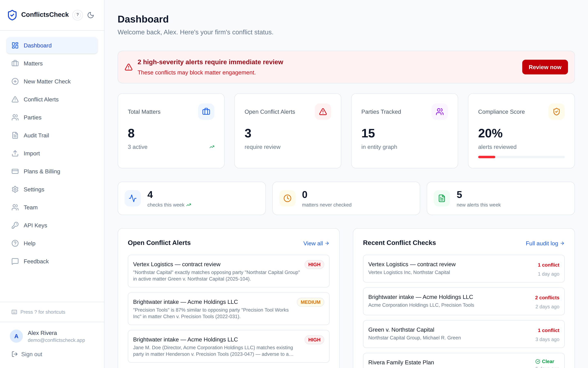Click the keyboard shortcuts icon

point(14,312)
